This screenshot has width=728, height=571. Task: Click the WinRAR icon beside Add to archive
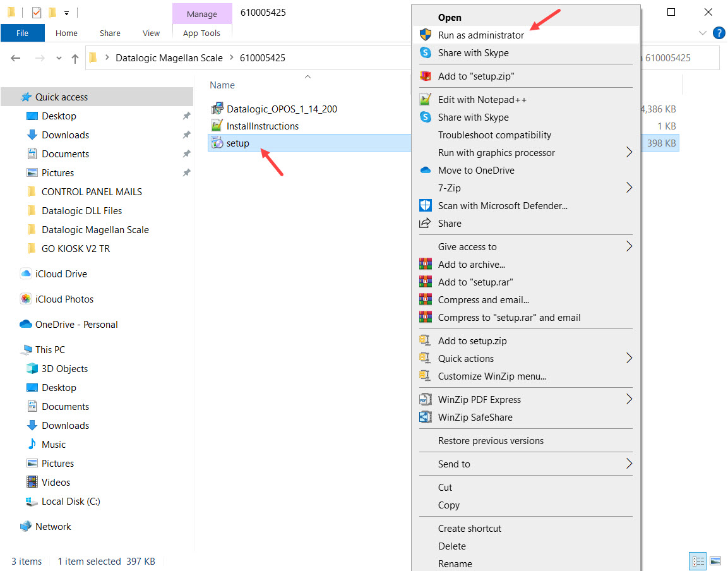click(426, 265)
